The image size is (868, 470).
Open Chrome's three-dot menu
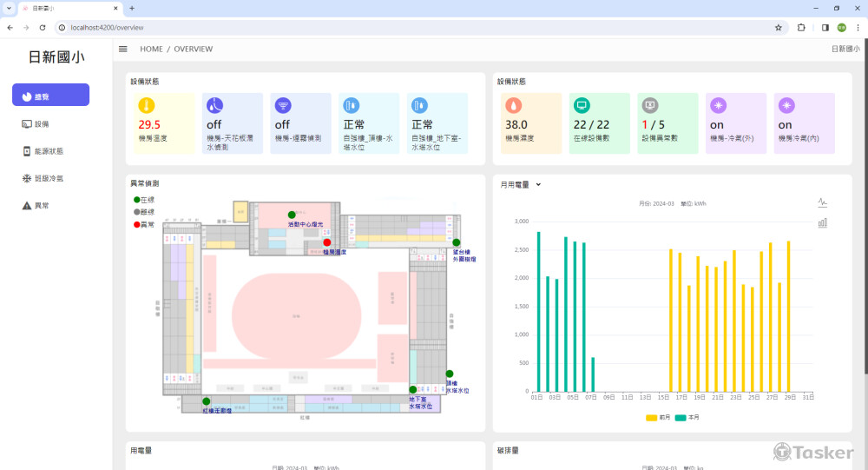pyautogui.click(x=858, y=27)
